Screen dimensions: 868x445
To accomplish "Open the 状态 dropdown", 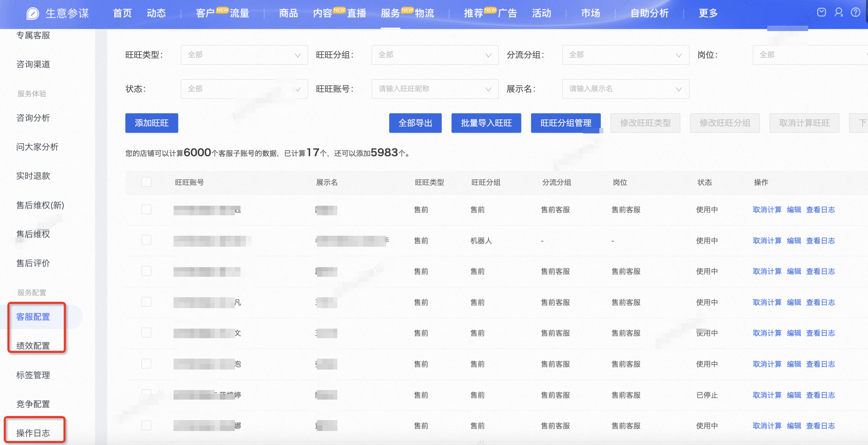I will 244,89.
